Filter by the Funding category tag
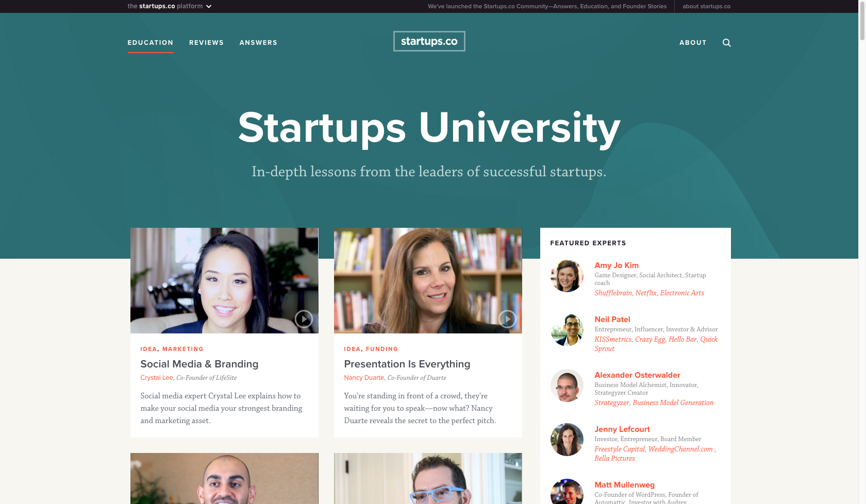866x504 pixels. pyautogui.click(x=382, y=349)
